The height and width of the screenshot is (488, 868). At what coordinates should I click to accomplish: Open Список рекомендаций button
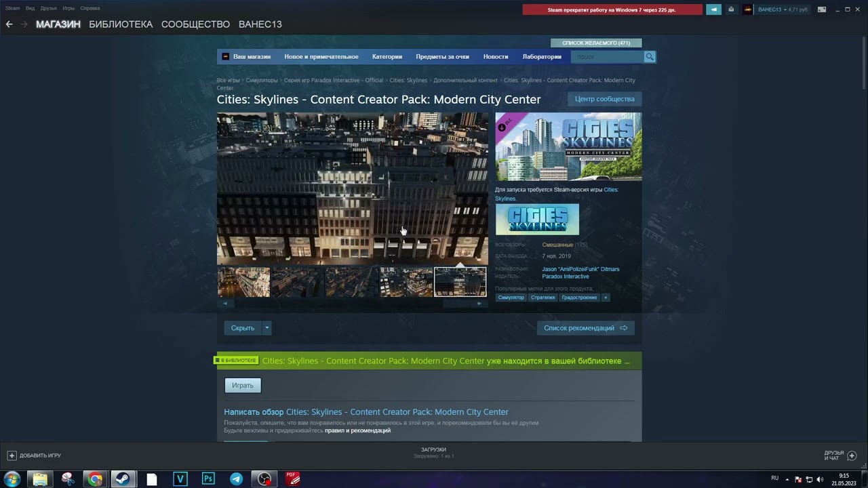click(585, 328)
